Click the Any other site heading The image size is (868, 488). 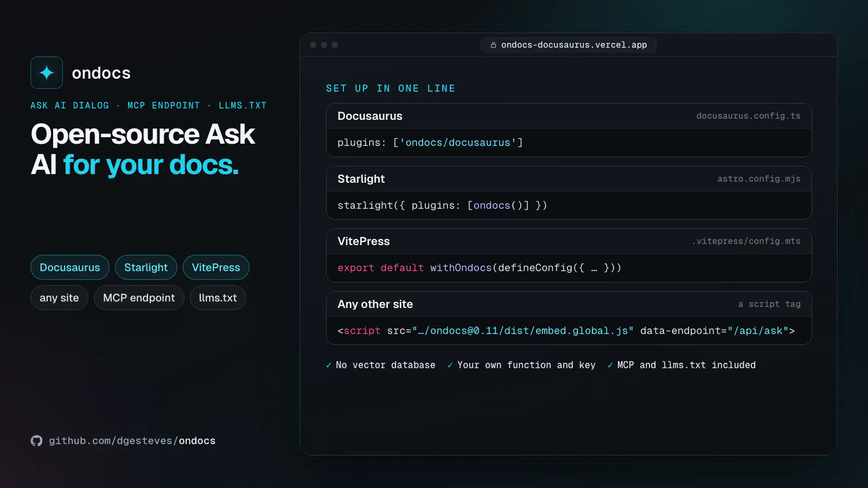coord(375,304)
